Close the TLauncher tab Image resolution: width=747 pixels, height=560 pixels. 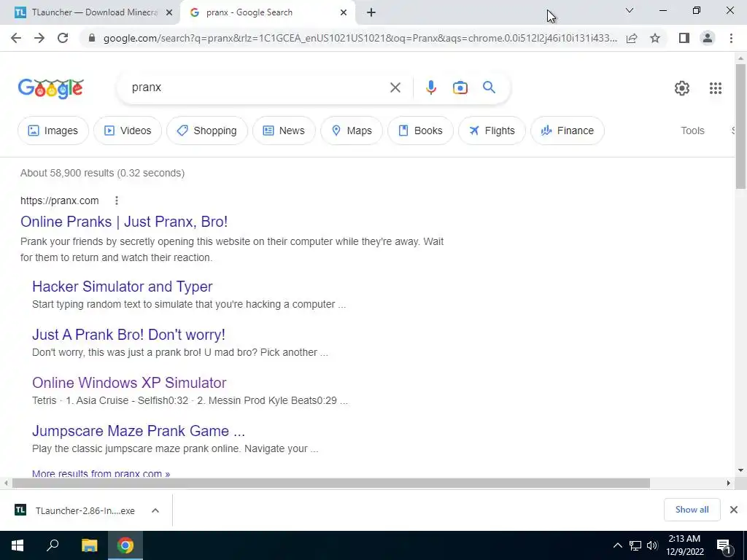coord(169,13)
